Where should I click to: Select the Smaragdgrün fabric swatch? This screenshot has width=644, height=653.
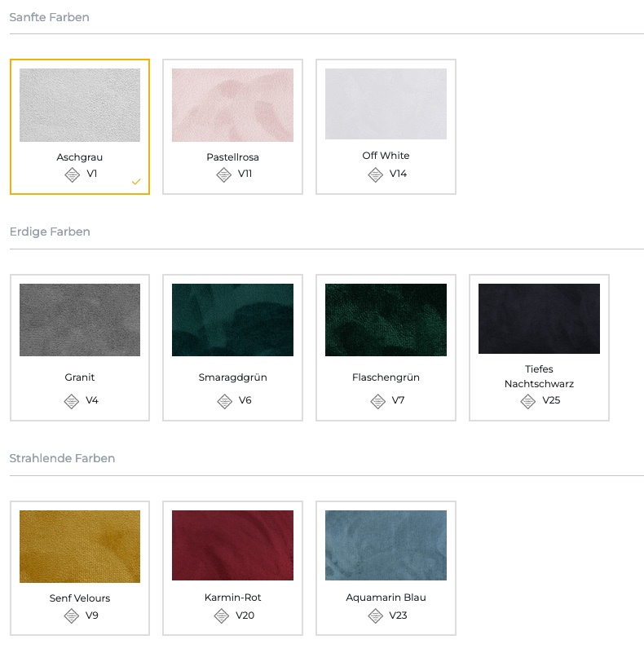coord(232,320)
